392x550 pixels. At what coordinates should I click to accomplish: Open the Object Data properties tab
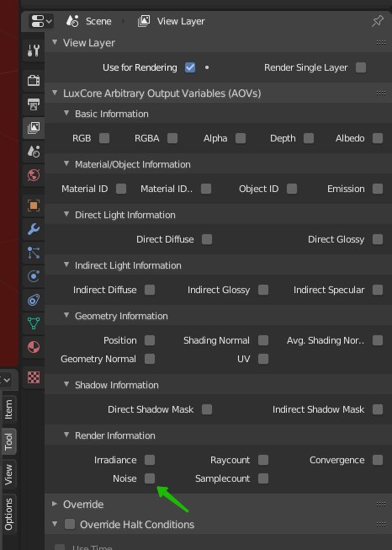(34, 323)
